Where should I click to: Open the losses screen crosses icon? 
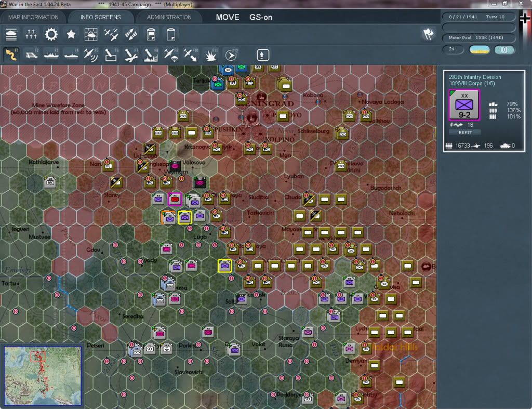(x=31, y=34)
